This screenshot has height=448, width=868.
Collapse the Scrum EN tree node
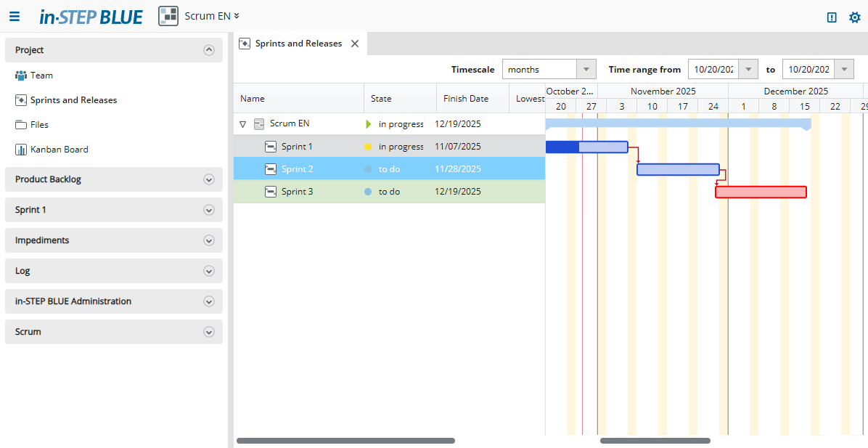coord(243,124)
